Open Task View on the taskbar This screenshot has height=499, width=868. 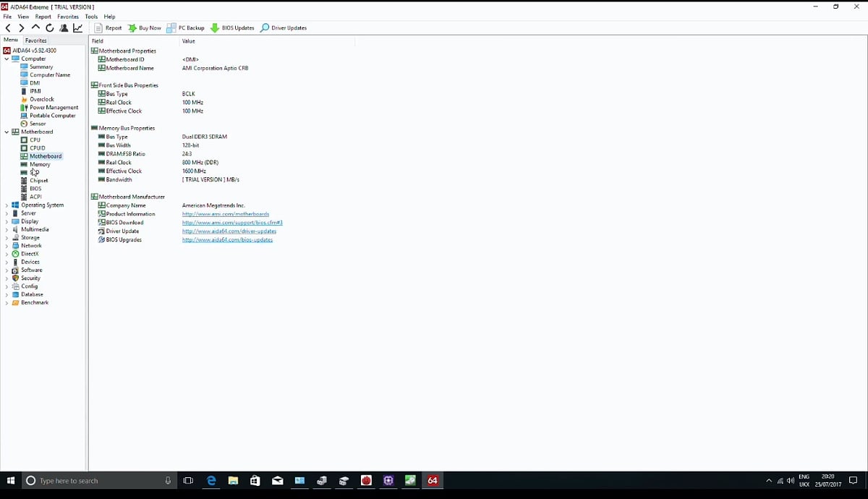pyautogui.click(x=188, y=480)
